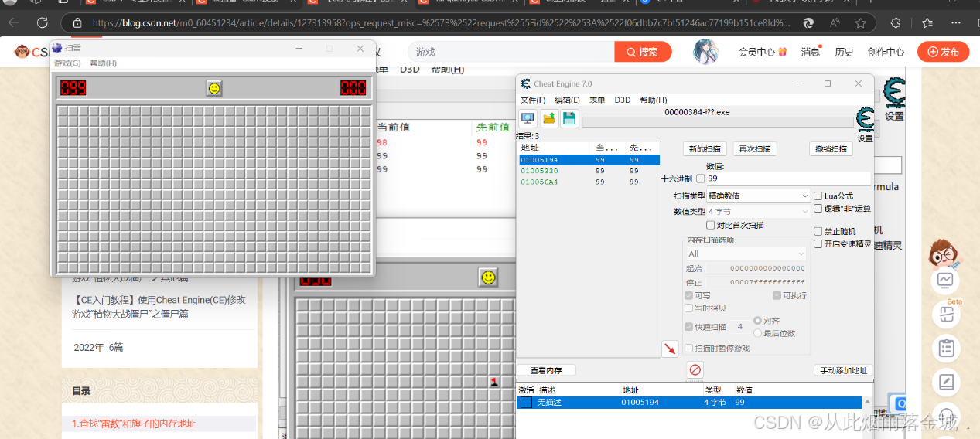Click the Cheat Engine scan progress bar
This screenshot has height=439, width=980.
tap(718, 122)
